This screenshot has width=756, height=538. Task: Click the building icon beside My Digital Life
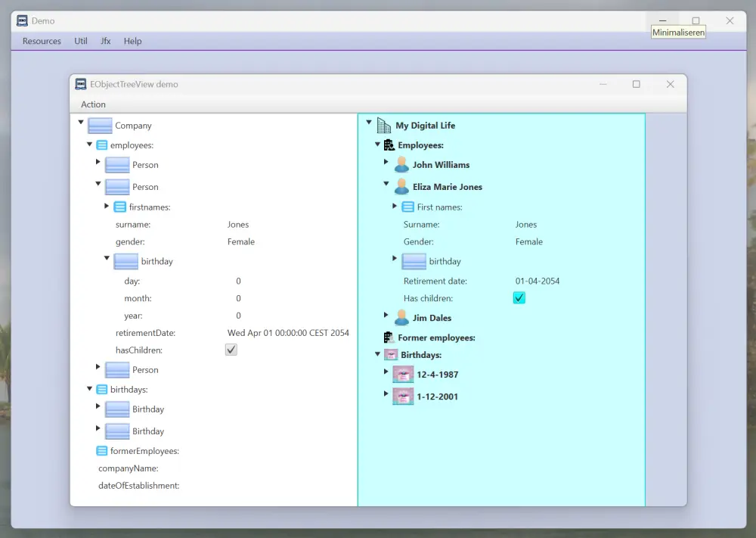[384, 126]
